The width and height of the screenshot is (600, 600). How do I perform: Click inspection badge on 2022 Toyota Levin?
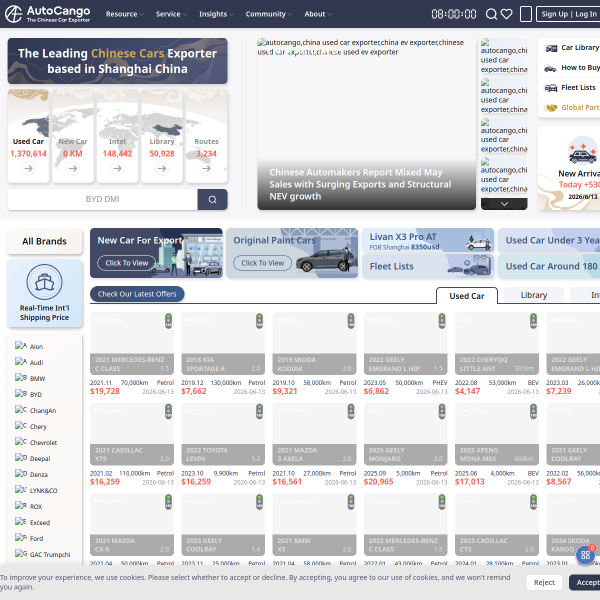pos(259,411)
